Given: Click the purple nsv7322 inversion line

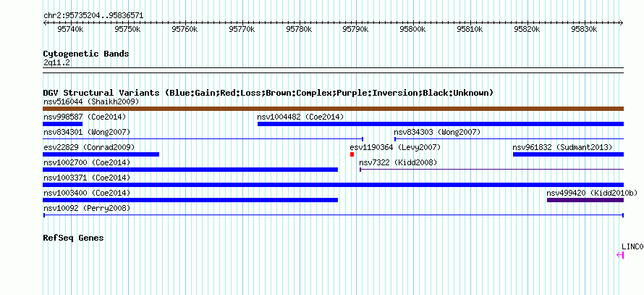Looking at the screenshot, I should point(491,170).
